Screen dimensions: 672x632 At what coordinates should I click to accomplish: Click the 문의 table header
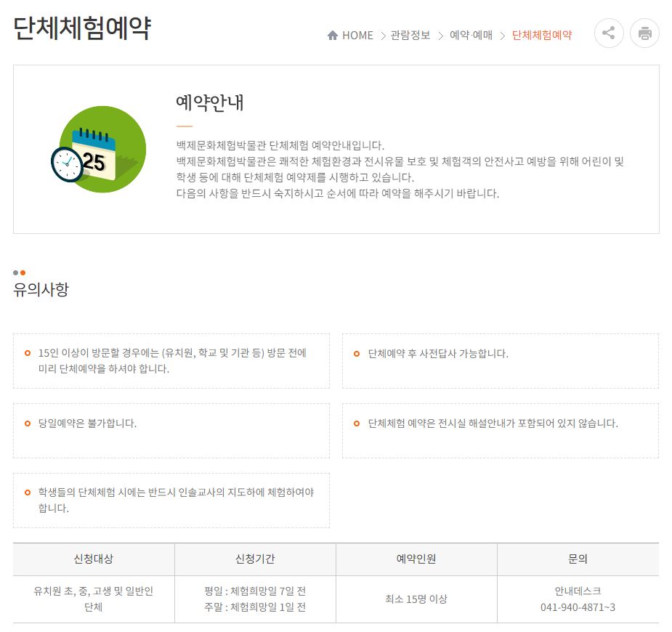[578, 559]
